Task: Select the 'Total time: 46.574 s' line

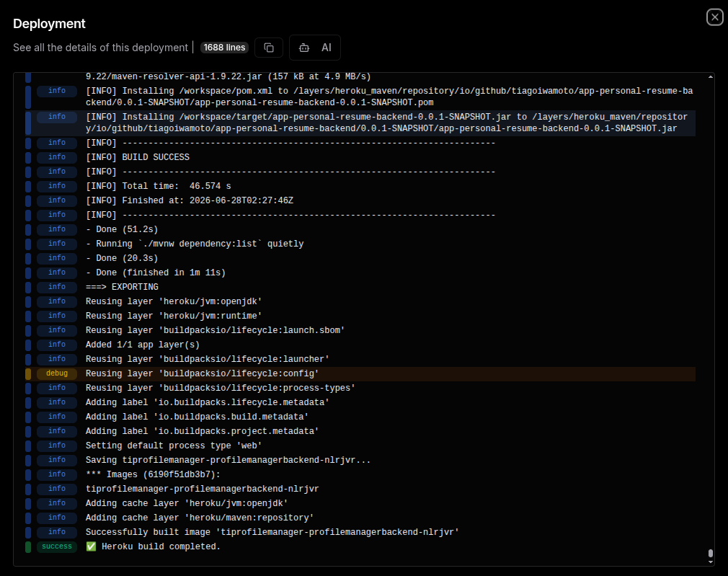Action: pos(360,186)
